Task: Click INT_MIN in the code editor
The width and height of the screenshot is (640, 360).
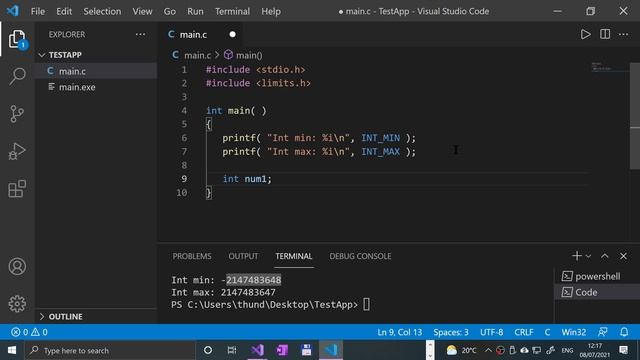Action: pos(380,138)
